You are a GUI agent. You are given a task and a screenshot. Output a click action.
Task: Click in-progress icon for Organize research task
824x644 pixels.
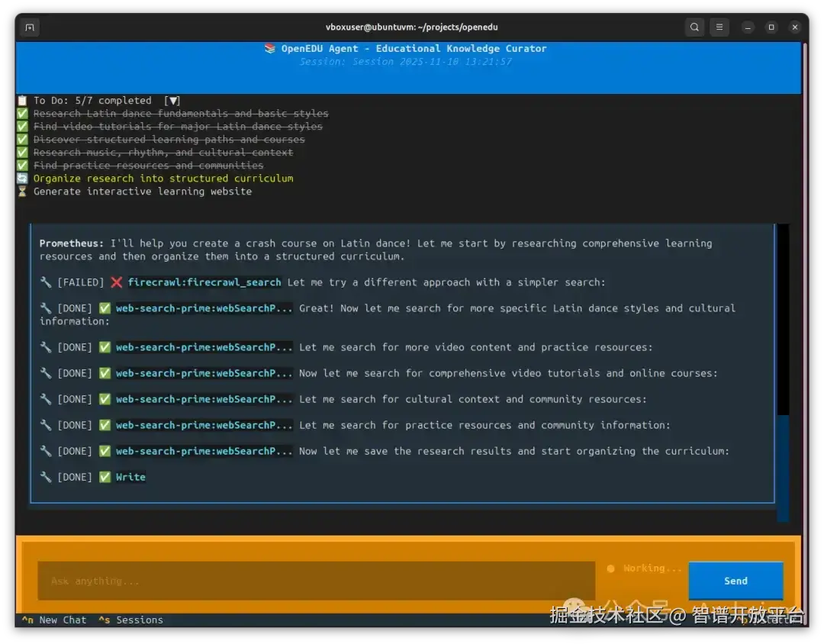click(22, 179)
